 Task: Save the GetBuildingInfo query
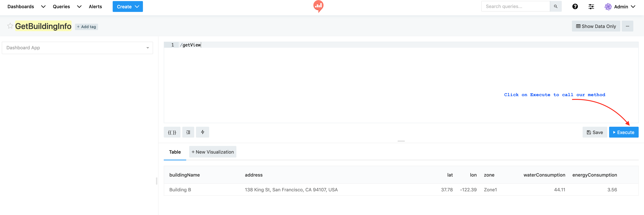595,132
